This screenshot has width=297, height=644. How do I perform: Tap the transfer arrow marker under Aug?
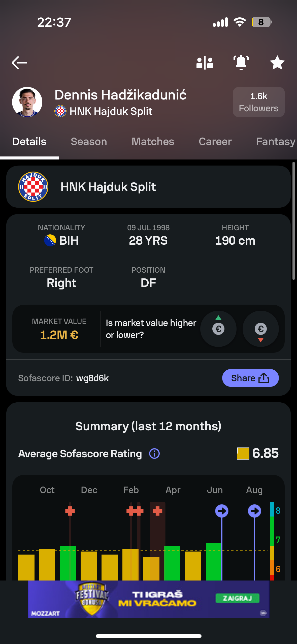click(x=254, y=511)
